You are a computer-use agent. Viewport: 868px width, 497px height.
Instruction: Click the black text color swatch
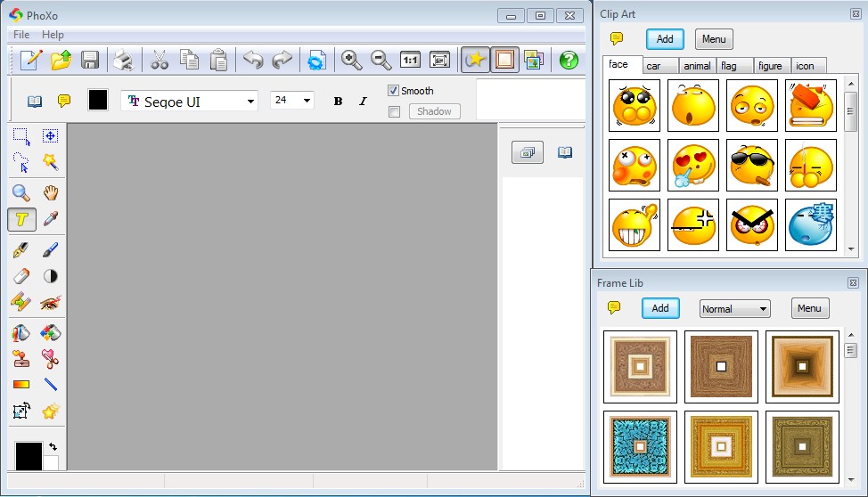(x=98, y=100)
